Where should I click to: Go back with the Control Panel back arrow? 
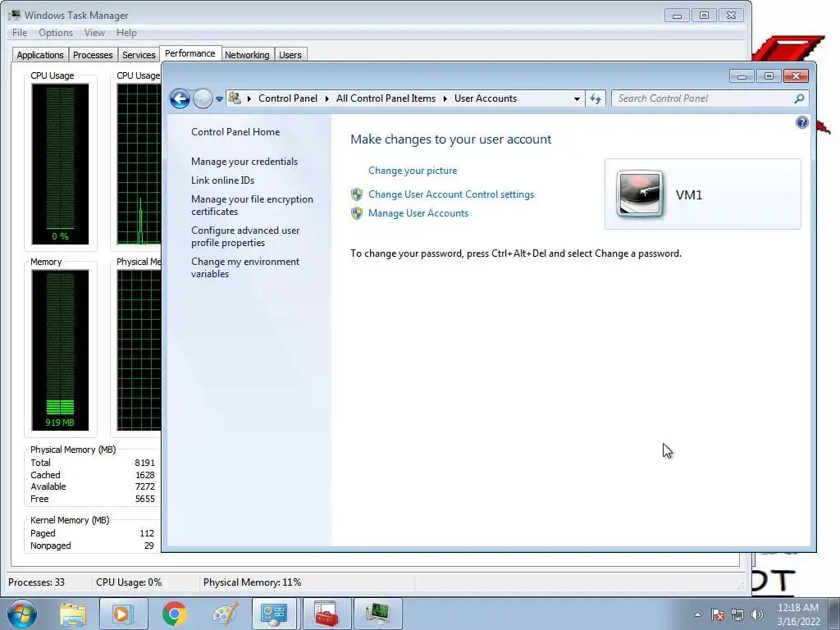[x=180, y=98]
